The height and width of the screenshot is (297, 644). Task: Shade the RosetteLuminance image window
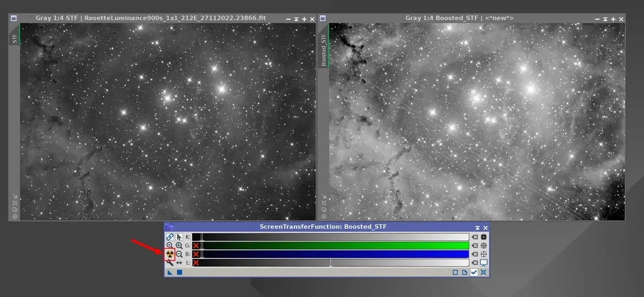pyautogui.click(x=296, y=19)
